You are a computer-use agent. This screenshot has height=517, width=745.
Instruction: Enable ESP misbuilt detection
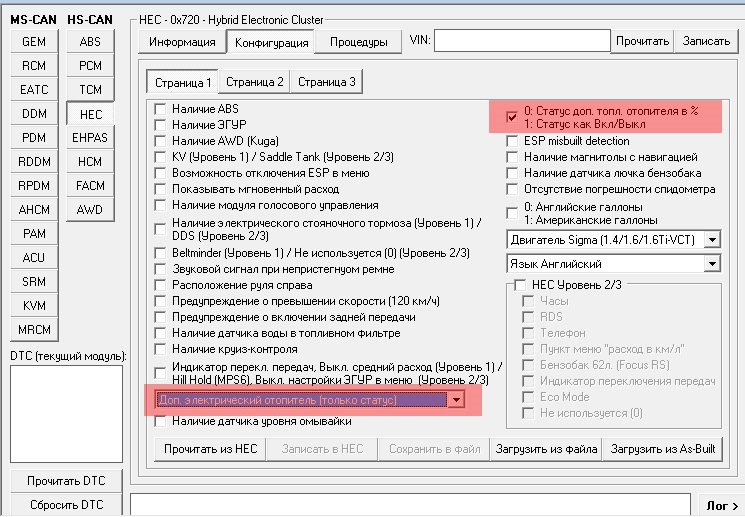point(512,141)
